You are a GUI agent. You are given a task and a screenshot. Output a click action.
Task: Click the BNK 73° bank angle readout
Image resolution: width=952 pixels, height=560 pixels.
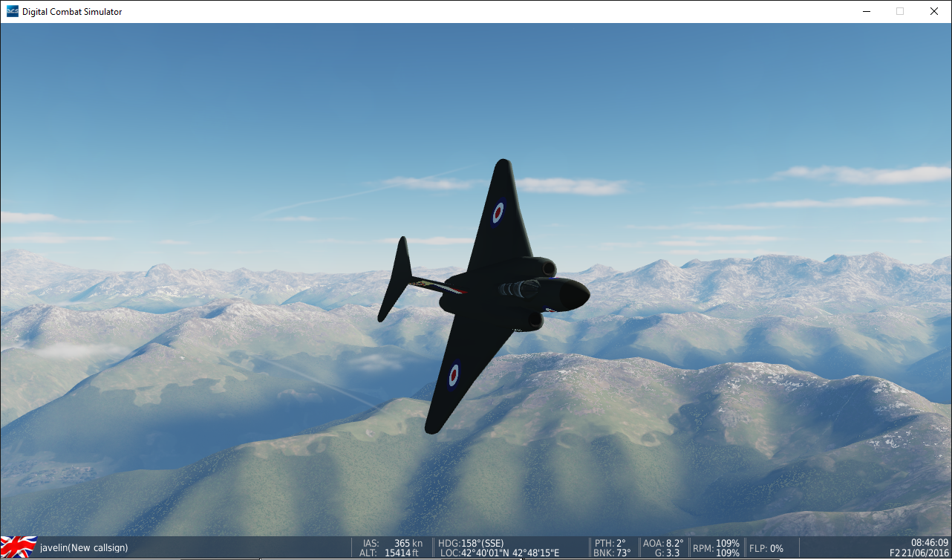612,553
